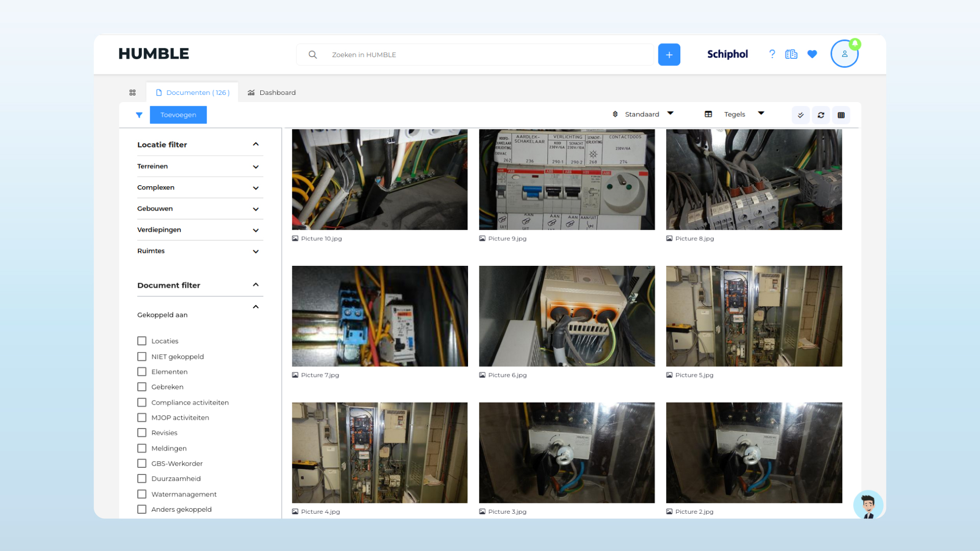The image size is (980, 551).
Task: Click the Toevoegen button
Action: [x=178, y=115]
